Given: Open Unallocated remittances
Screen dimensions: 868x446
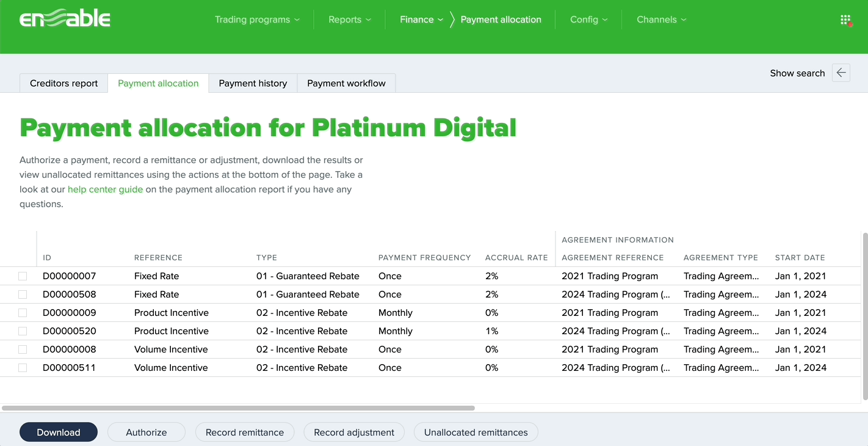Looking at the screenshot, I should 476,432.
